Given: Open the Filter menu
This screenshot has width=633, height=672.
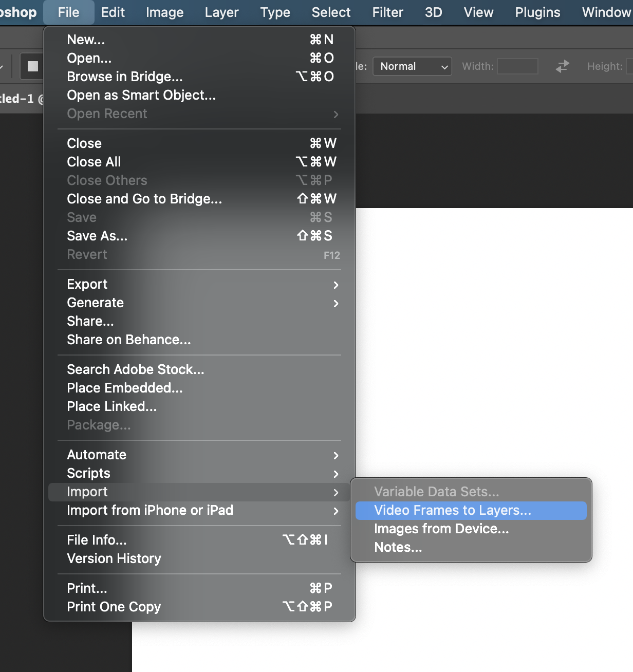Looking at the screenshot, I should pos(387,12).
